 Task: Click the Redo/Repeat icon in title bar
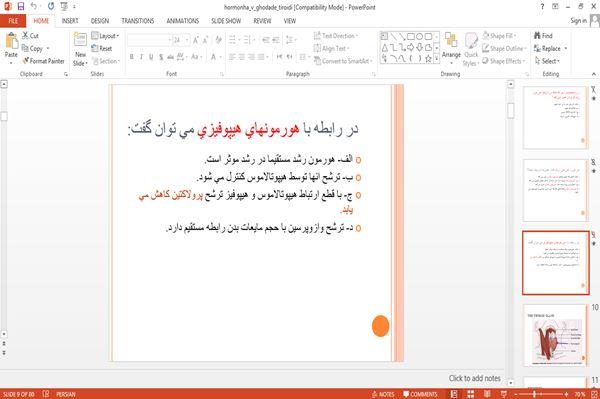pyautogui.click(x=51, y=6)
